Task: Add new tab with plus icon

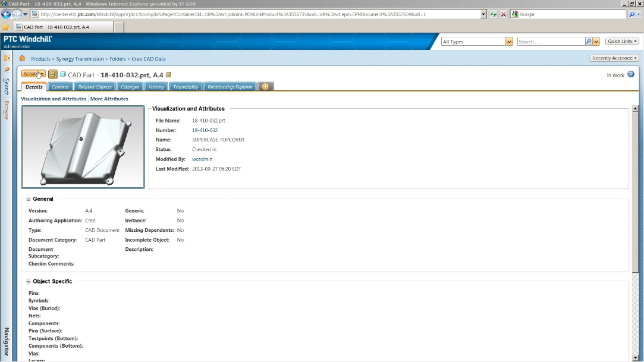Action: pyautogui.click(x=265, y=87)
